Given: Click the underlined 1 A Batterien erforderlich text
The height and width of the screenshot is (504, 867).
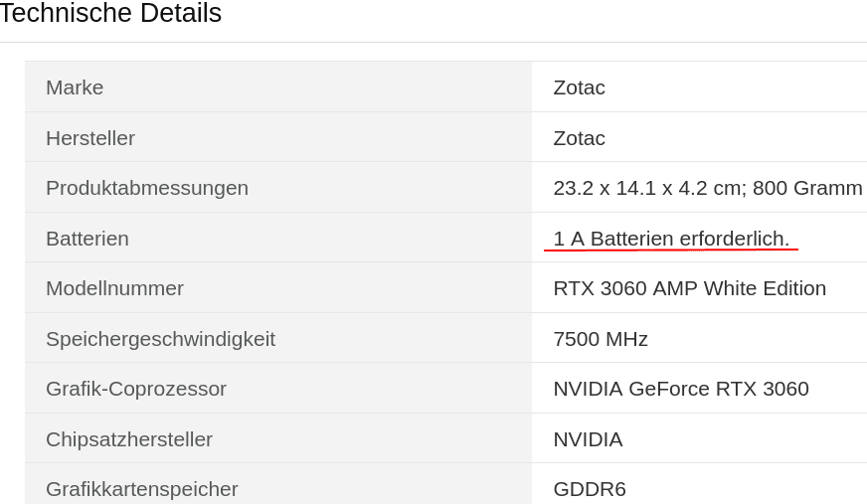Looking at the screenshot, I should [x=671, y=239].
